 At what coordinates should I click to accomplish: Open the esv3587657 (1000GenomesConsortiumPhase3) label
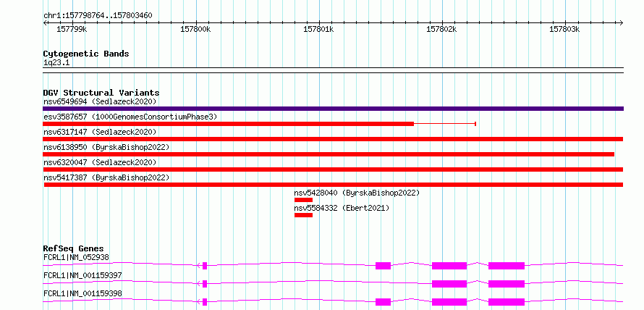[130, 117]
